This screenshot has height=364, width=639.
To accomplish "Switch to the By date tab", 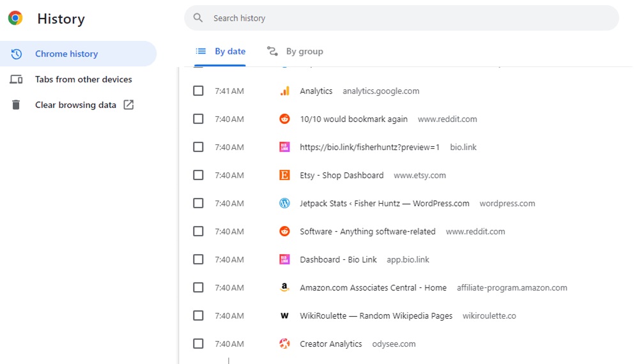I will click(220, 52).
